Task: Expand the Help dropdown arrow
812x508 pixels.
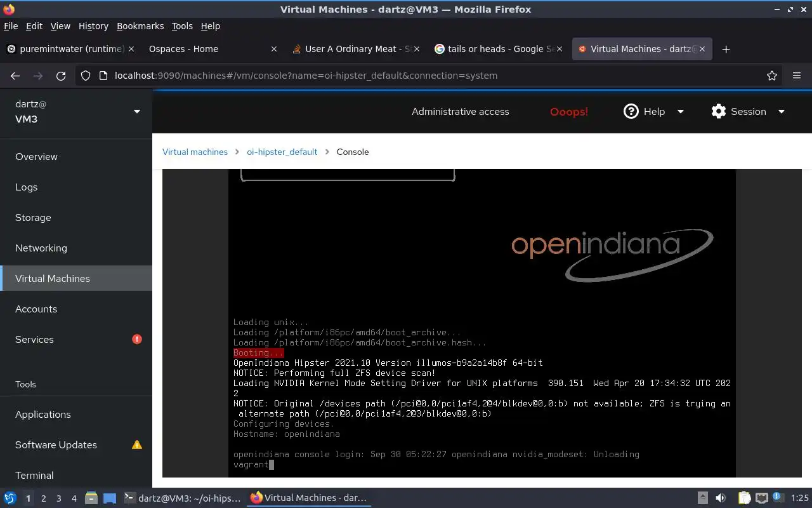Action: pos(681,111)
